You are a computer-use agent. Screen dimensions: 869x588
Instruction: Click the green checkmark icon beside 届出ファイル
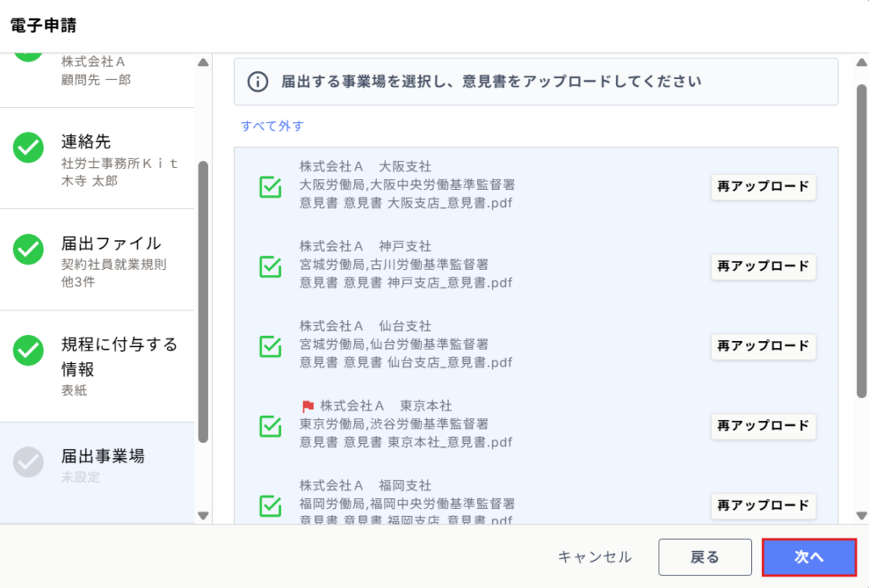[x=28, y=249]
